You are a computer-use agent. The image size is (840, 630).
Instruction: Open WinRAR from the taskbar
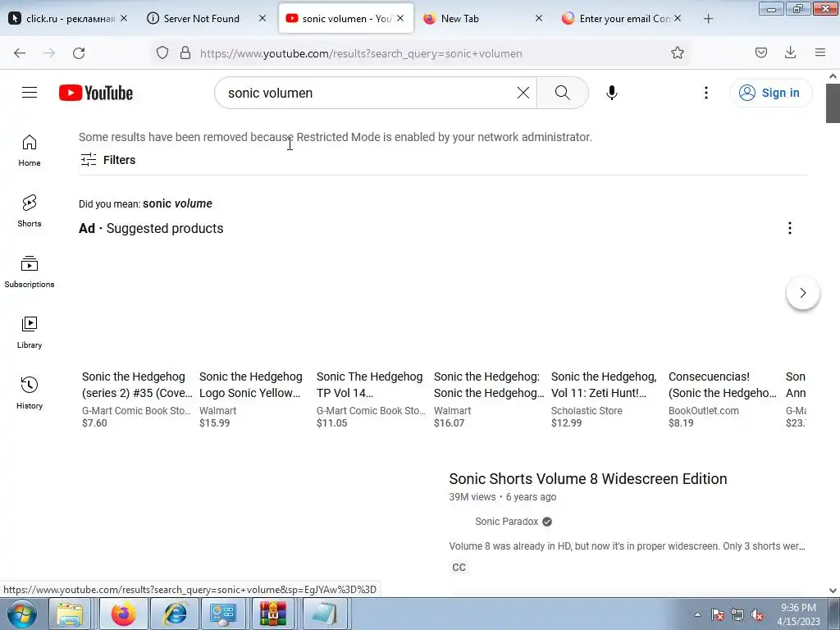pos(273,614)
